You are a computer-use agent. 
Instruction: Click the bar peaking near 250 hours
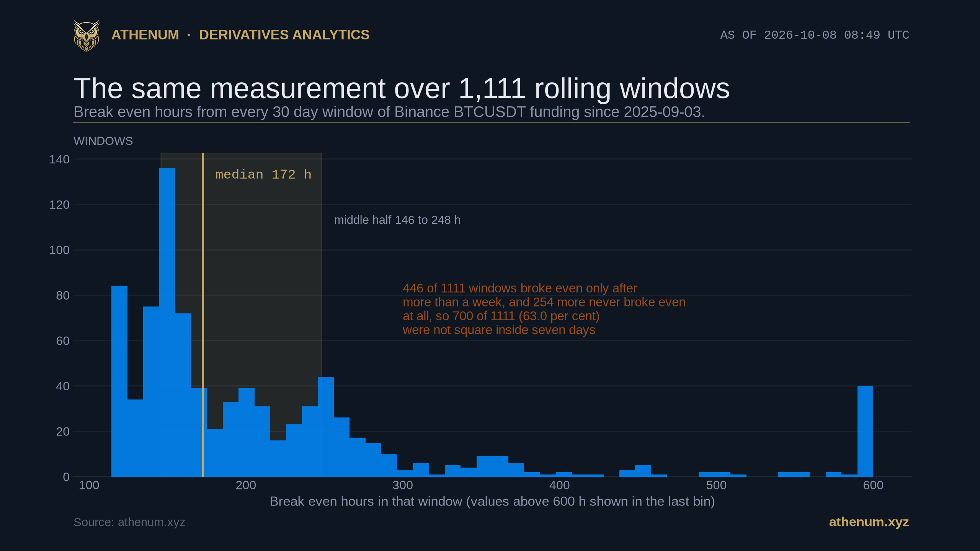point(326,427)
